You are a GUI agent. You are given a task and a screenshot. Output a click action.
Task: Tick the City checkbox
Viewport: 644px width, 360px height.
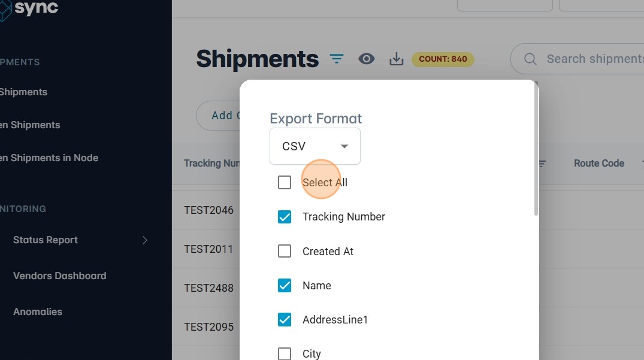click(x=285, y=353)
